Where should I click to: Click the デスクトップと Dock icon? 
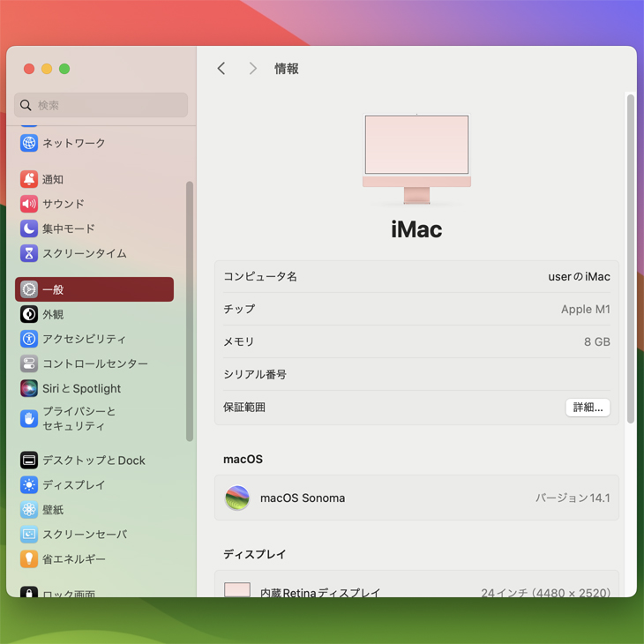click(x=29, y=461)
